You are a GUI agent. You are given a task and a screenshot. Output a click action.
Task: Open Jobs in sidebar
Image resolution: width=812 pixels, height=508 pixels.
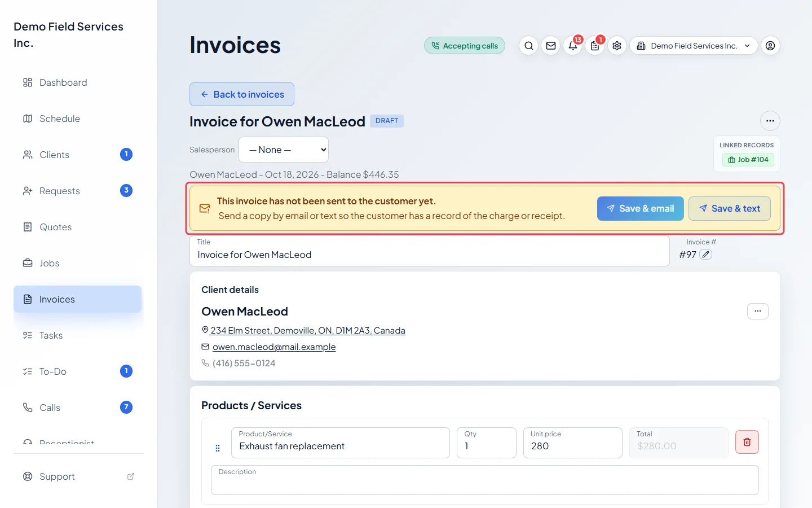coord(77,263)
